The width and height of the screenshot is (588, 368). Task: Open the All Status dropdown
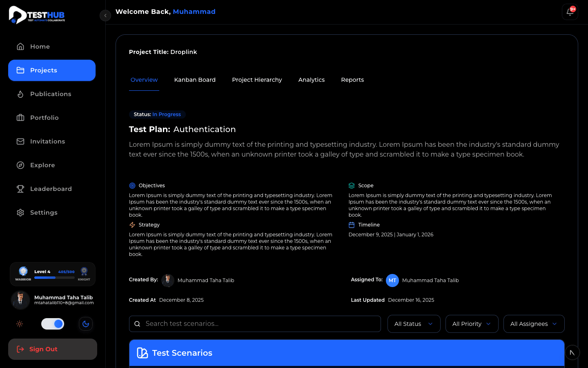(414, 324)
